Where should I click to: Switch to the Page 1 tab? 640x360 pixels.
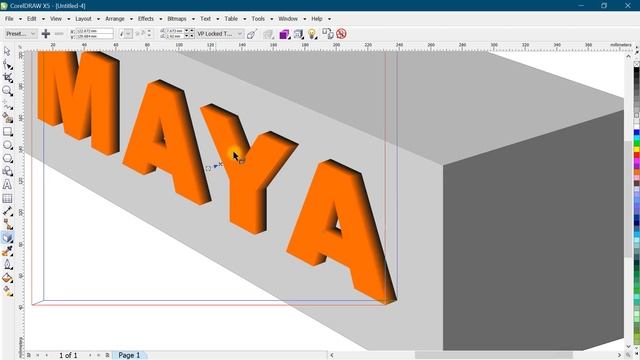pos(129,355)
